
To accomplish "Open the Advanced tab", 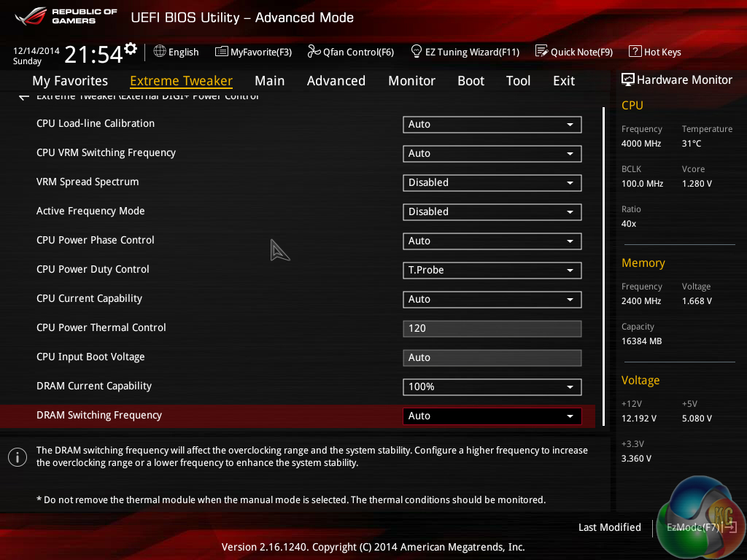I will click(336, 81).
